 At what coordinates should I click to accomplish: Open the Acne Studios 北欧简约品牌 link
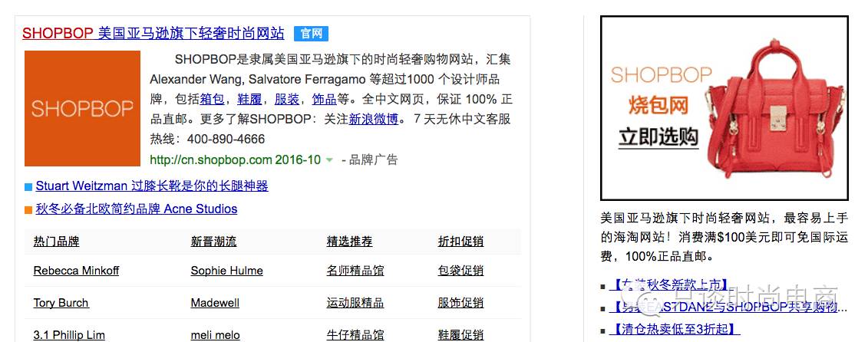pos(137,209)
